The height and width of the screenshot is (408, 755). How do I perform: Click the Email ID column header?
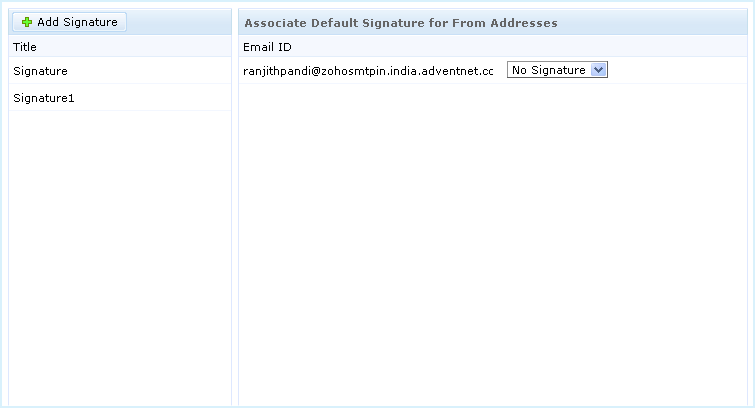[267, 47]
